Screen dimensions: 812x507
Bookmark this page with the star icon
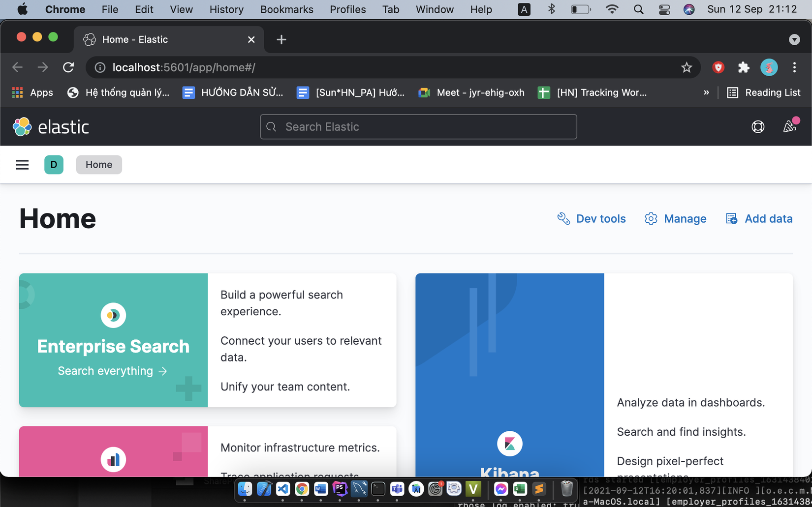(x=687, y=67)
